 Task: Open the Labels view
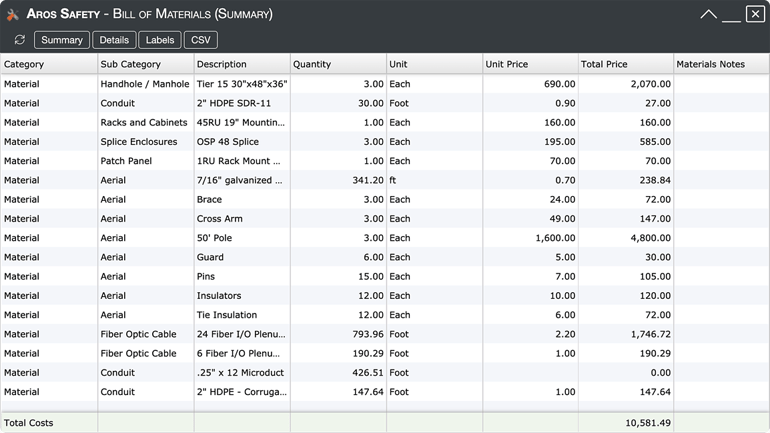tap(160, 40)
